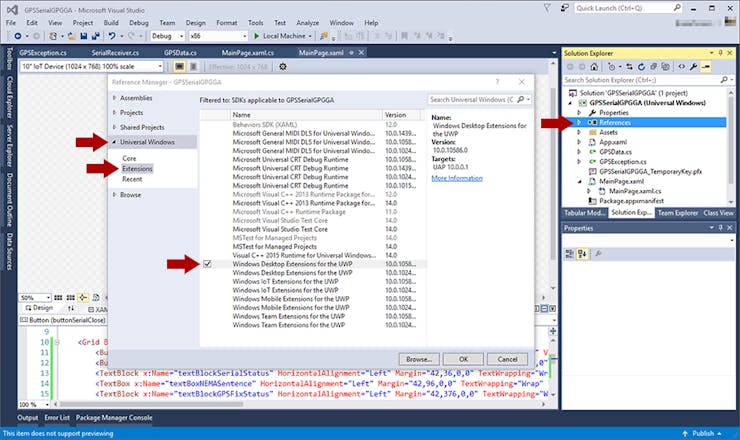Click the notifications flag icon in title bar
Viewport: 740px width, 440px height.
(x=547, y=8)
